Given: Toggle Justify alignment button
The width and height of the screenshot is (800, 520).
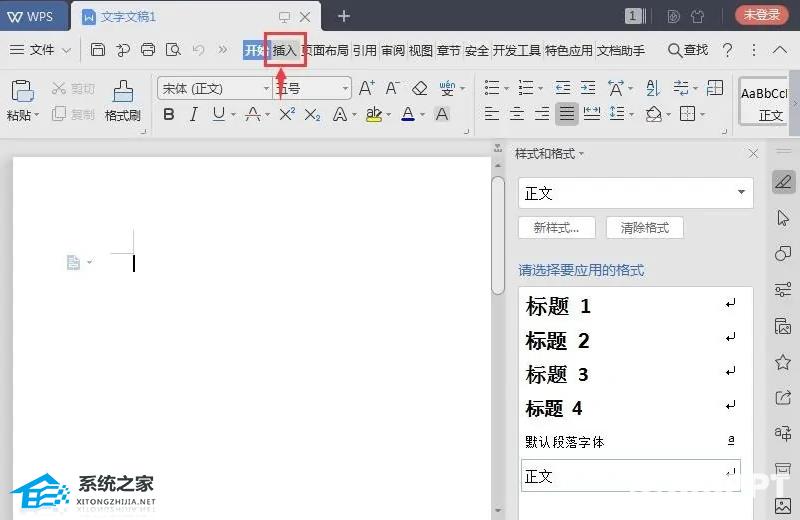Looking at the screenshot, I should click(x=567, y=113).
